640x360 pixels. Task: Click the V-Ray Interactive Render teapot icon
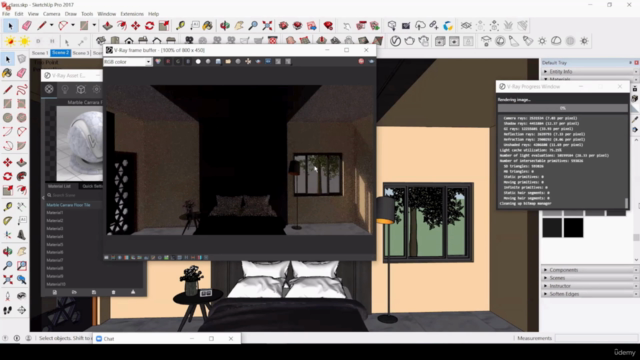coord(424,41)
